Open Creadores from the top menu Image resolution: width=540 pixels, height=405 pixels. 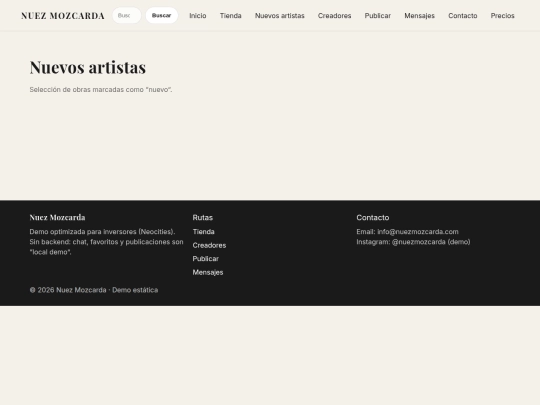point(334,16)
